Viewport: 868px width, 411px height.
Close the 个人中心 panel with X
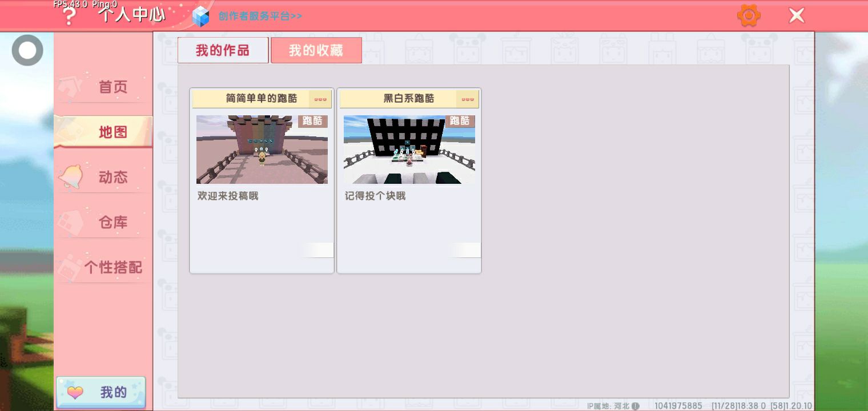click(796, 16)
